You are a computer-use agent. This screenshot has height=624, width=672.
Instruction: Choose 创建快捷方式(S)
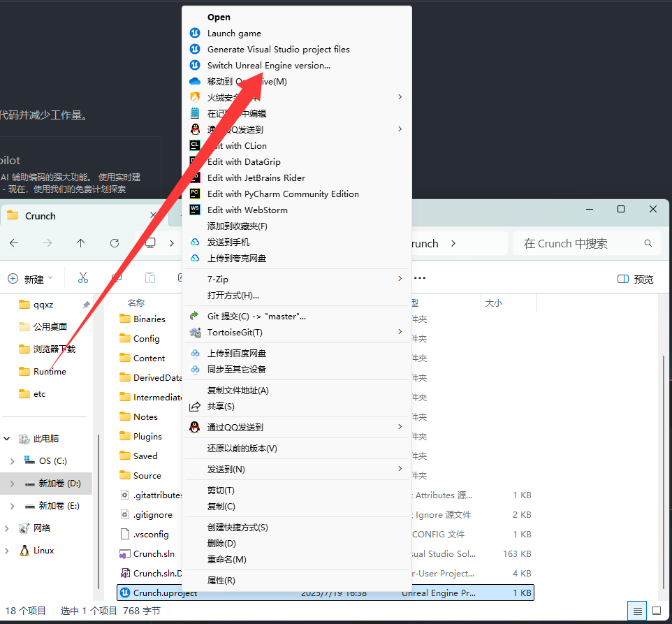[238, 528]
